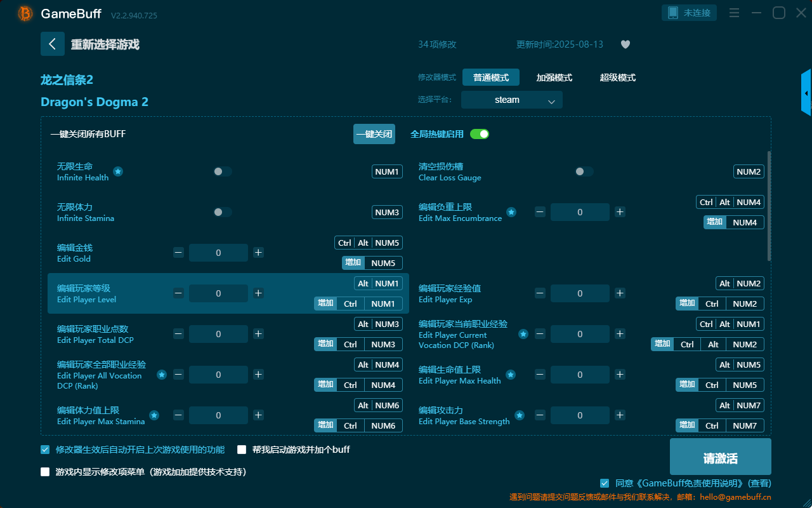
Task: Click star icon beside Infinite Health
Action: 118,171
